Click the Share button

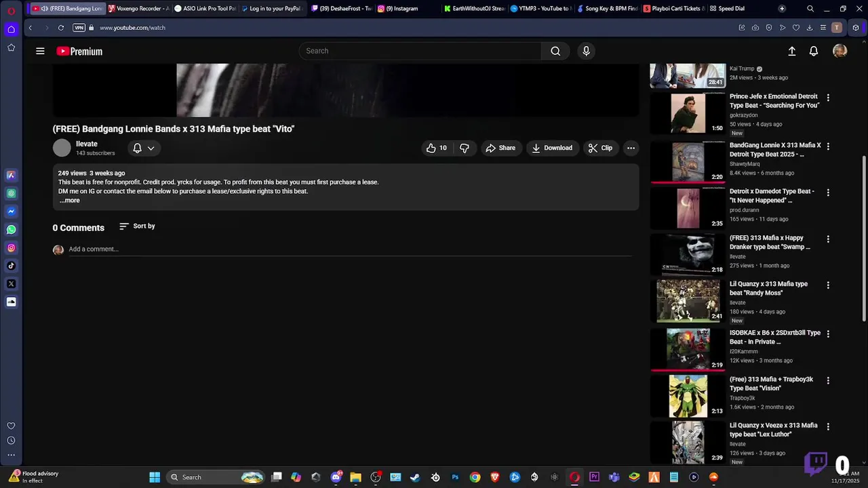click(500, 148)
